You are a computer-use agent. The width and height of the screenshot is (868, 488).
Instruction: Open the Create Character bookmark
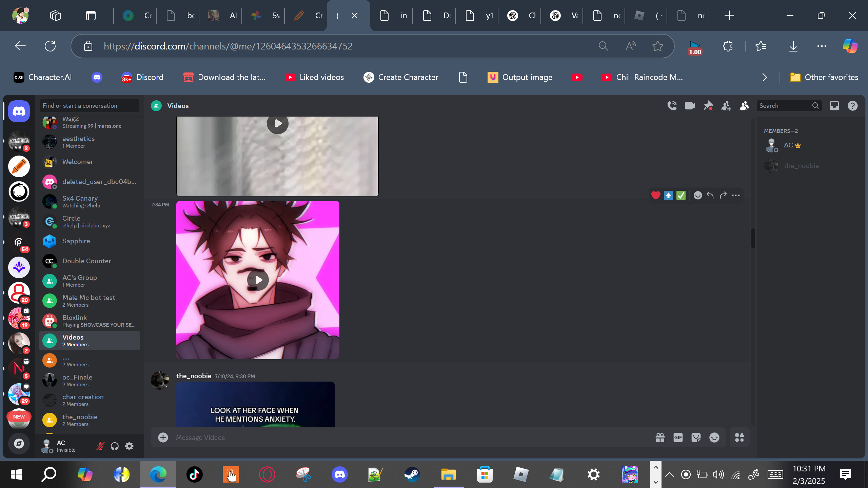pyautogui.click(x=401, y=77)
